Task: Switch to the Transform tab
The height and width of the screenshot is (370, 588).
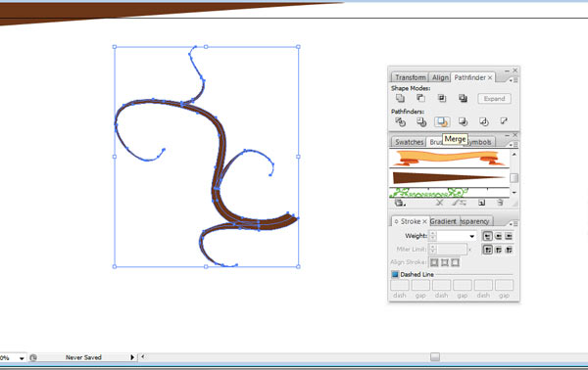Action: click(410, 77)
